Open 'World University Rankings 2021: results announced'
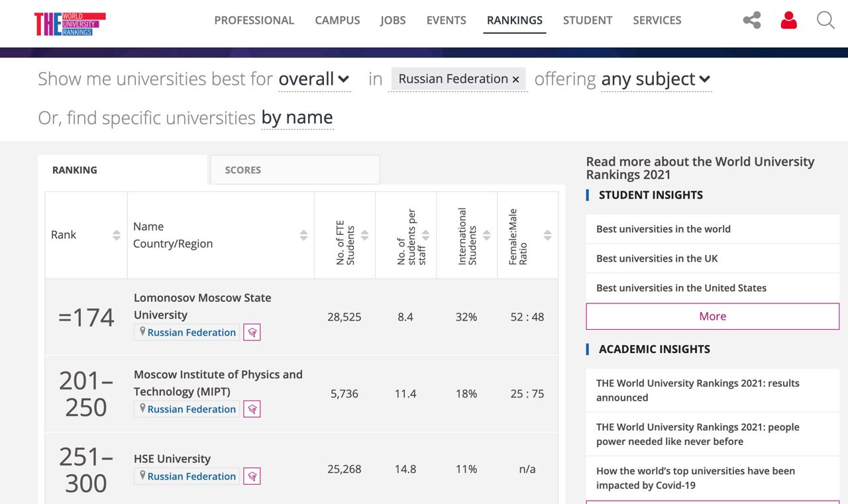The width and height of the screenshot is (848, 504). click(x=712, y=390)
